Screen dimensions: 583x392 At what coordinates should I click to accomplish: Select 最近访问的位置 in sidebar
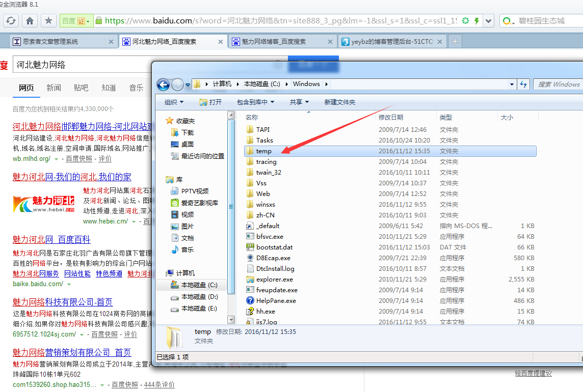[197, 156]
